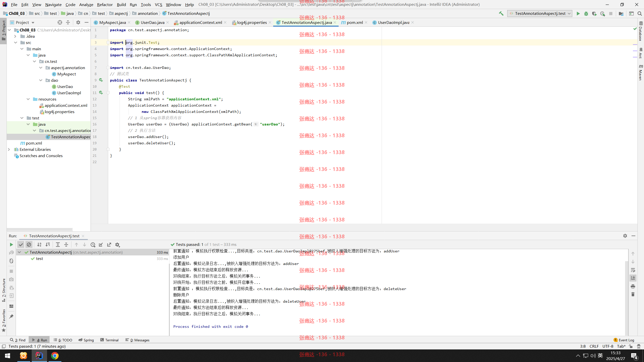Click UTF-8 encoding in status bar
Image resolution: width=644 pixels, height=362 pixels.
coord(608,346)
